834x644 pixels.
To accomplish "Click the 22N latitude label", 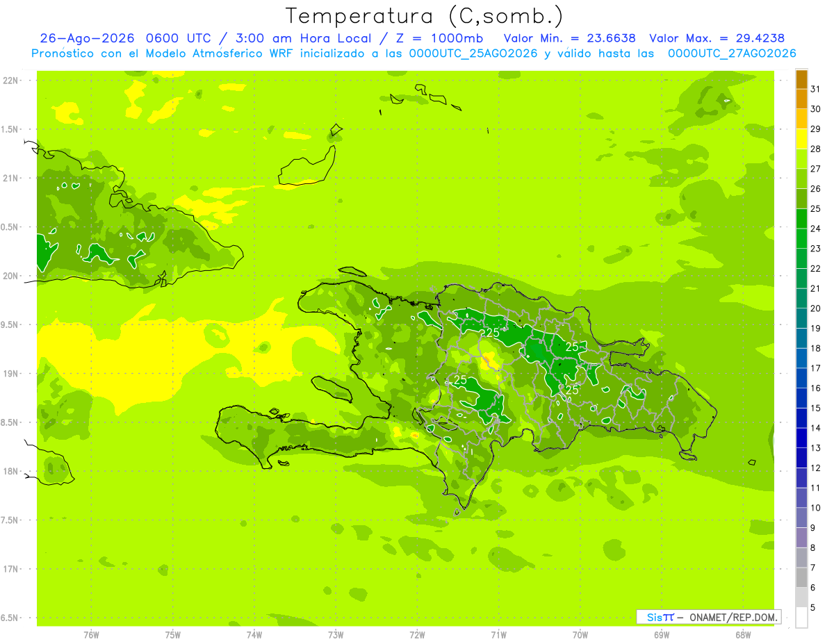I will coord(10,81).
